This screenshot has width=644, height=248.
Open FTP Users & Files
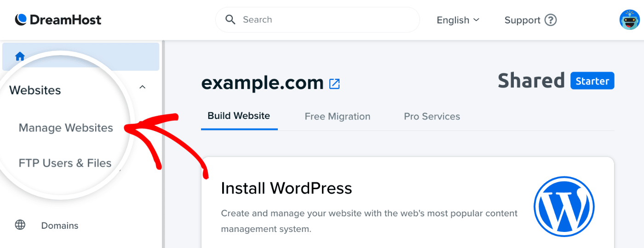65,163
